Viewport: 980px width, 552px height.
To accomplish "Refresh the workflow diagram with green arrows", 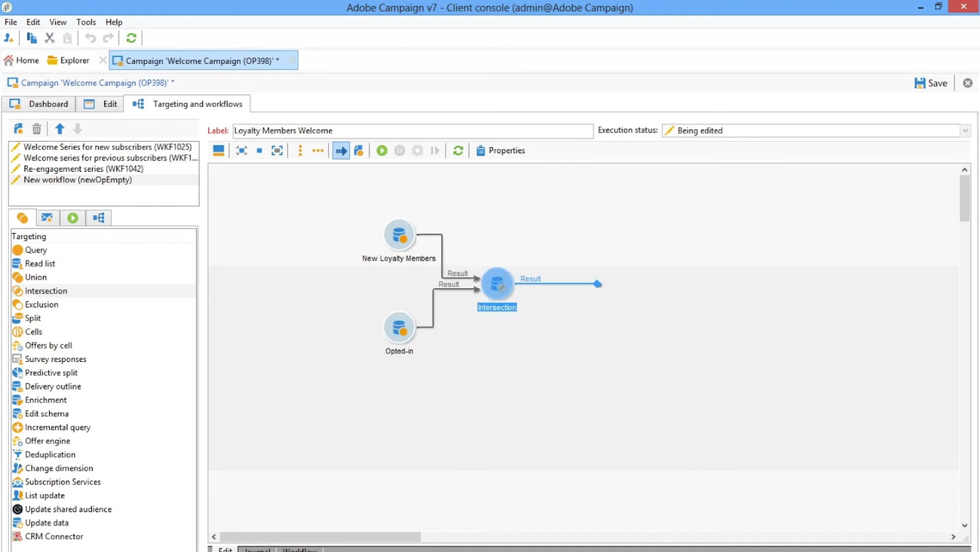I will coord(458,150).
